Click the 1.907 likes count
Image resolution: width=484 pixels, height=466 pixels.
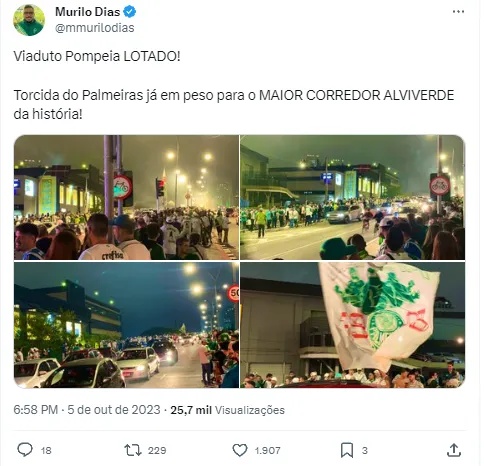pyautogui.click(x=267, y=451)
